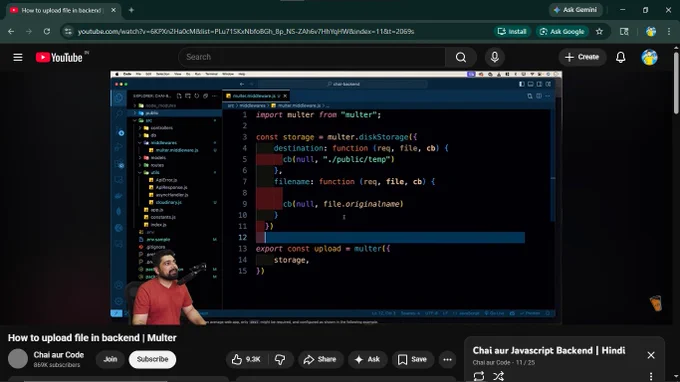This screenshot has height=382, width=680.
Task: Subscribe to Chai aur Code
Action: coord(152,359)
